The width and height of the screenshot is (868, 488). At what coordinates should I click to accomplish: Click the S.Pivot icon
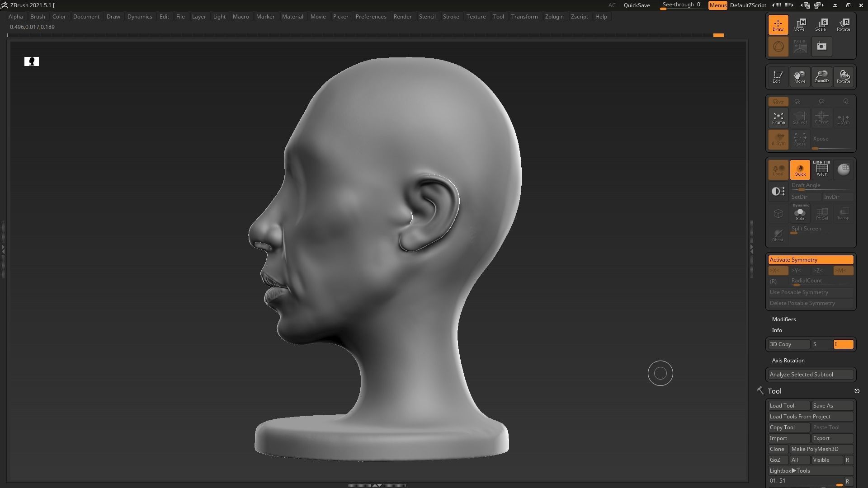[x=799, y=118]
